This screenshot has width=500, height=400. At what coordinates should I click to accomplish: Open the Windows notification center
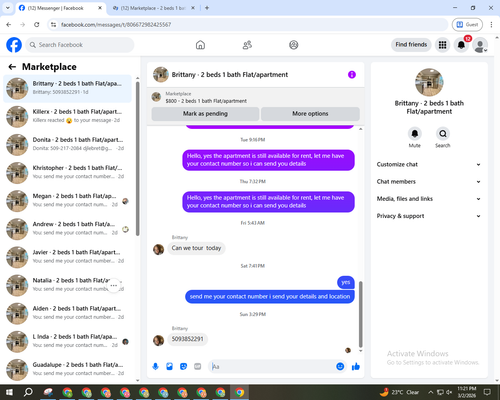click(487, 392)
